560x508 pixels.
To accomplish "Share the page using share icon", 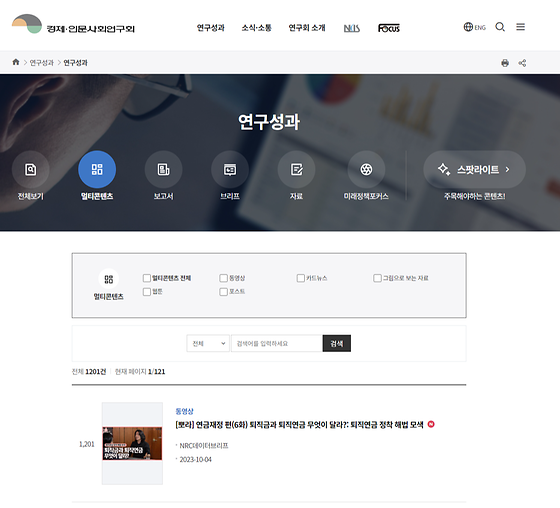I will click(522, 63).
